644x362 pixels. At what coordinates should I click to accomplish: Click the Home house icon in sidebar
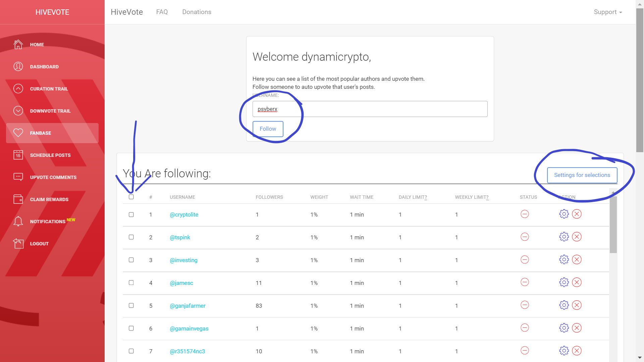click(18, 44)
